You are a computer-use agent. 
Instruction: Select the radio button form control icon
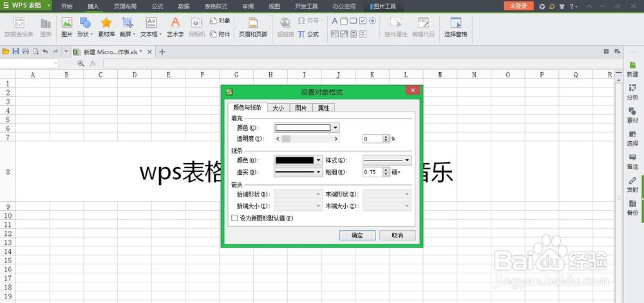[x=372, y=21]
